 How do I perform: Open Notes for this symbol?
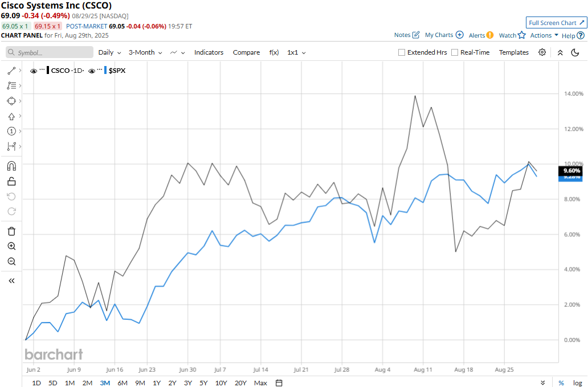tap(407, 35)
